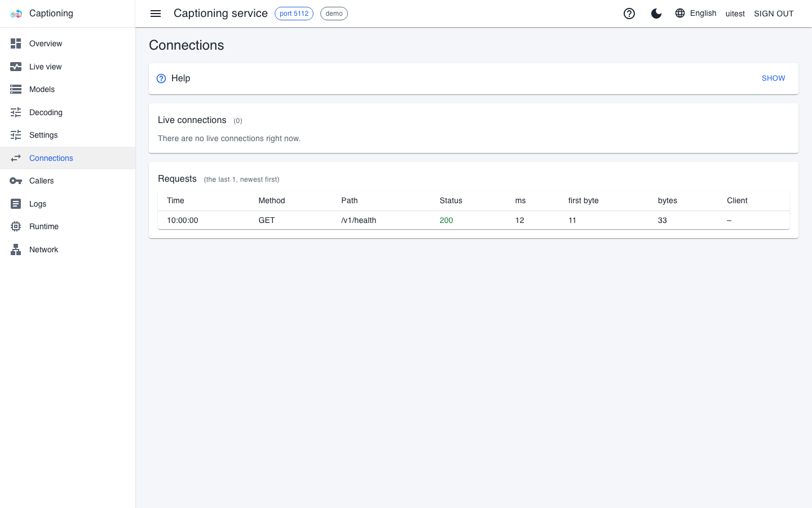Click the Help card question icon
The width and height of the screenshot is (812, 508).
161,78
